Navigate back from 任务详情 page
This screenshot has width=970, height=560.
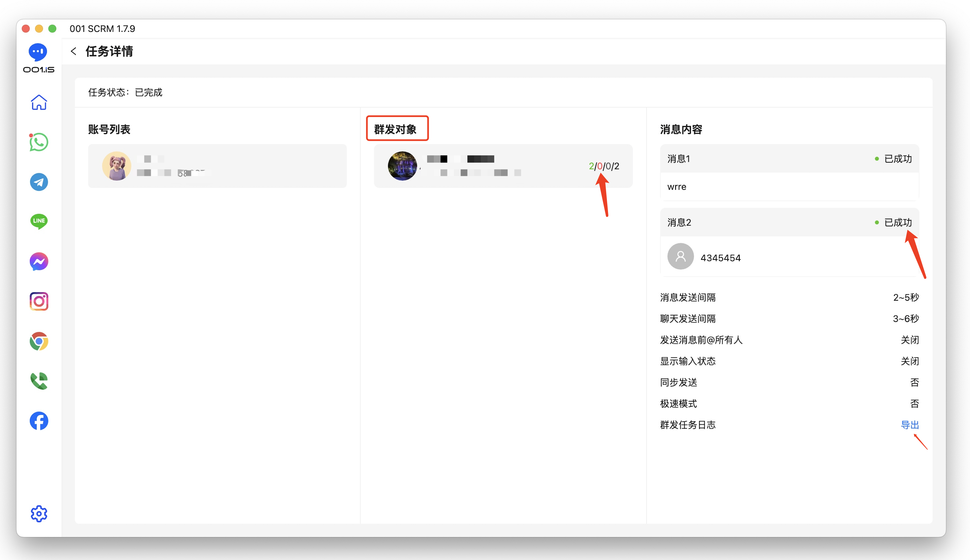(74, 51)
